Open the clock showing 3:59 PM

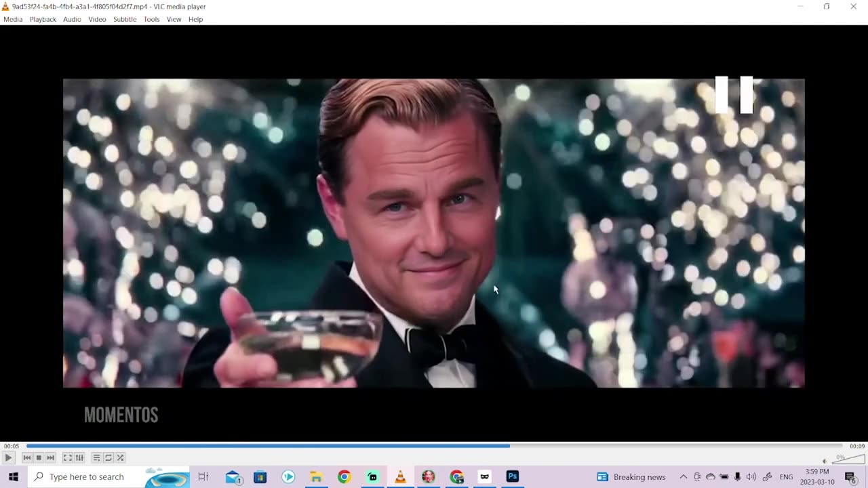pyautogui.click(x=816, y=476)
